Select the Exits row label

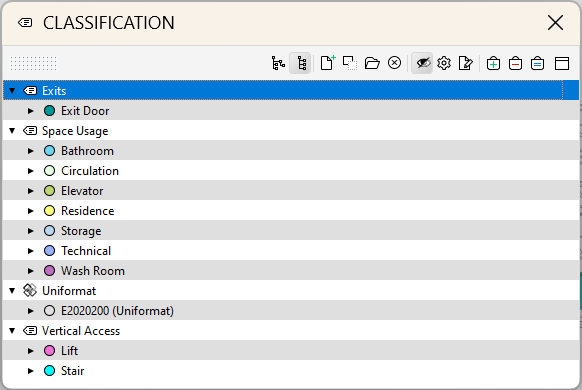point(54,91)
